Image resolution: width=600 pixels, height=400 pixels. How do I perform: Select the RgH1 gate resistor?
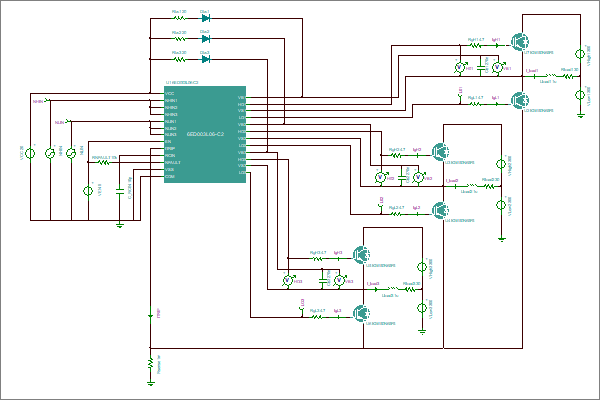coord(474,46)
